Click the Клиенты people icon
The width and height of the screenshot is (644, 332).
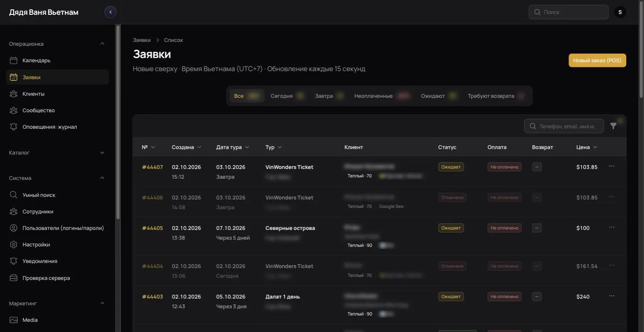[x=14, y=94]
